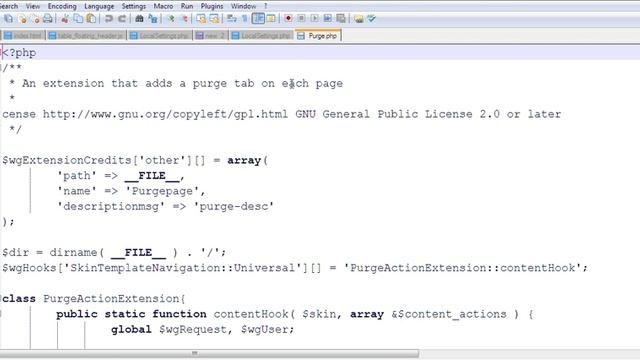The height and width of the screenshot is (360, 640).
Task: Click the 'descriptionmsg' array key
Action: 111,207
